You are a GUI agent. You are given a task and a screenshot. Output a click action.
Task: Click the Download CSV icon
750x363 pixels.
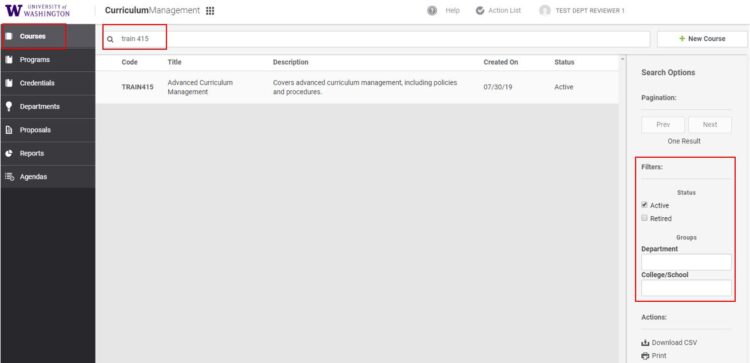click(x=645, y=343)
